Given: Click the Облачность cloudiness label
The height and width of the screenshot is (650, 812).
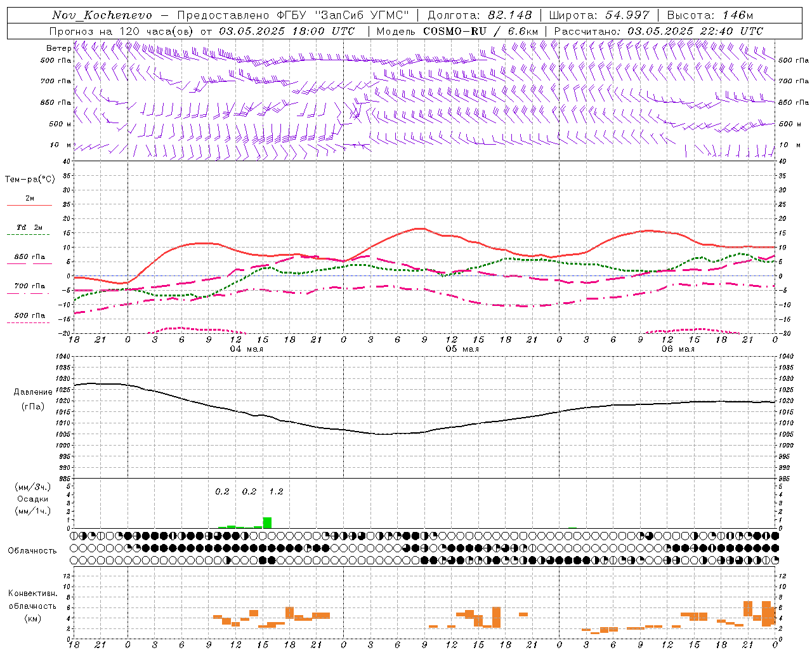Looking at the screenshot, I should 32,550.
